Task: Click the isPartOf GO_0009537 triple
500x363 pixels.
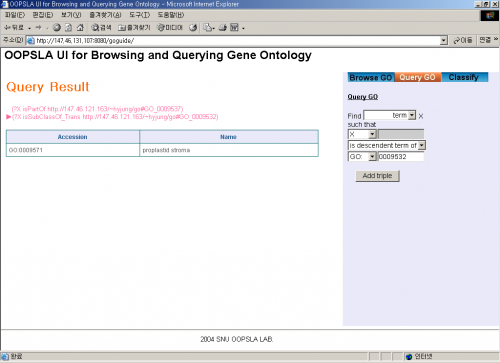Action: pos(97,109)
